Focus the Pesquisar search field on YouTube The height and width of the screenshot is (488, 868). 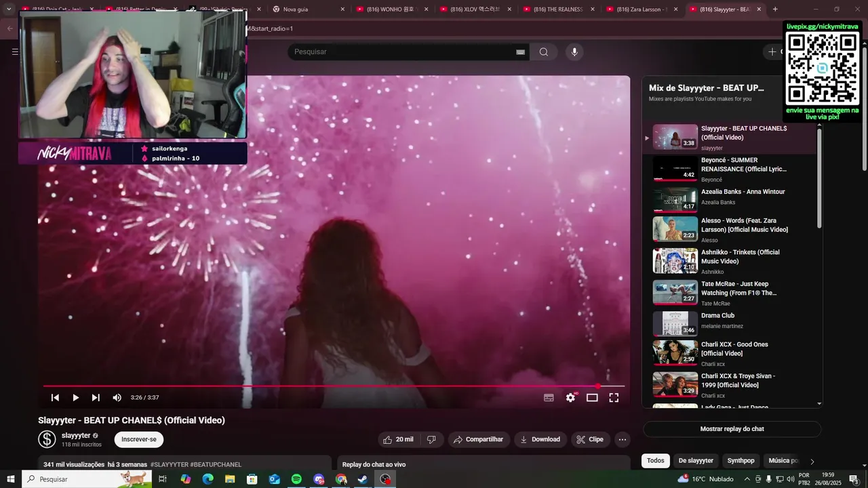404,52
